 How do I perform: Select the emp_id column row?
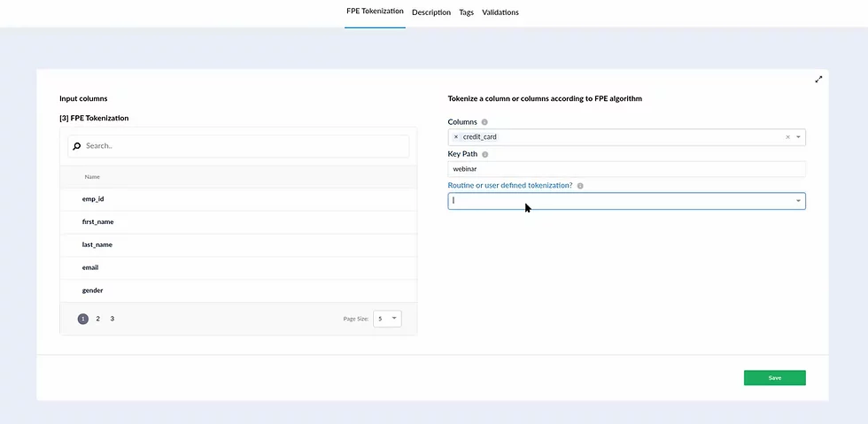[x=238, y=199]
